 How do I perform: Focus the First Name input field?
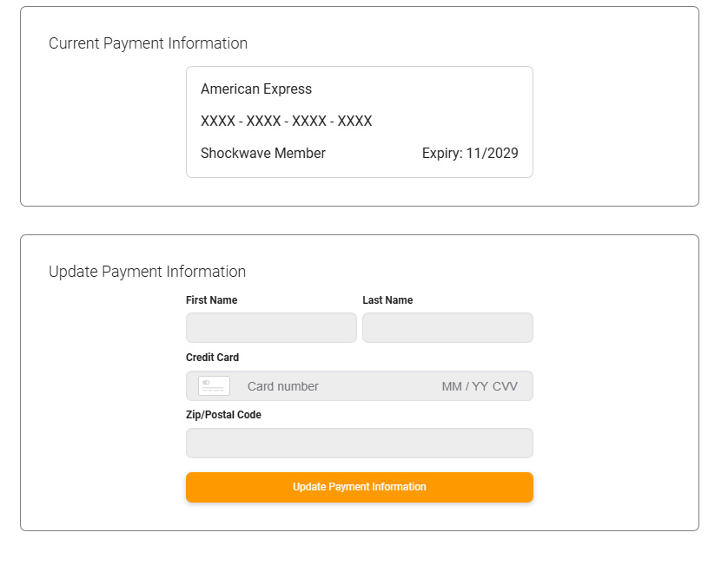coord(271,327)
